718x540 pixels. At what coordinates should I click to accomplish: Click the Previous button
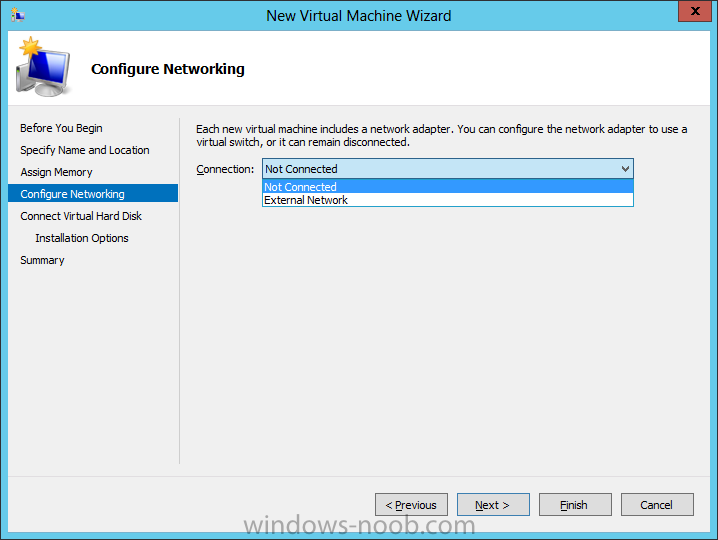(411, 505)
